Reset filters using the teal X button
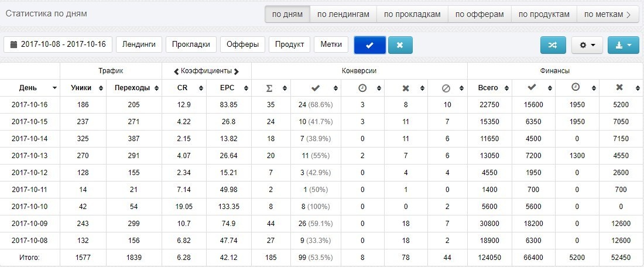 click(400, 45)
